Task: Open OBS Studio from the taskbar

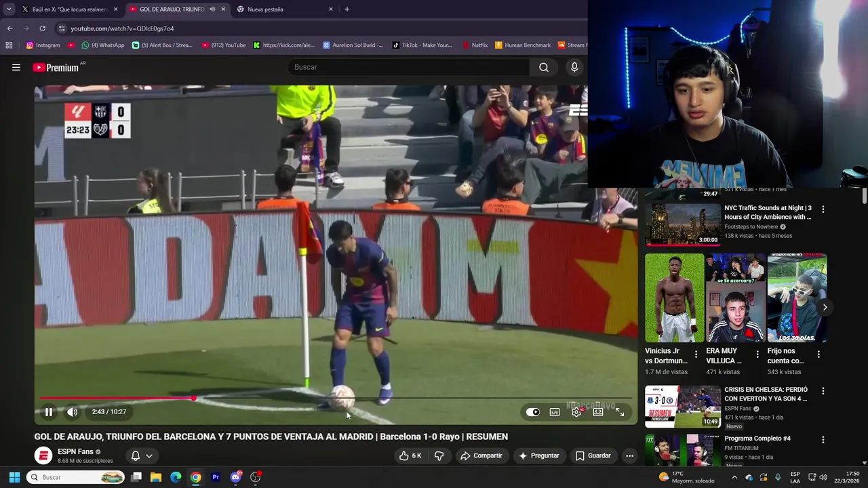Action: (x=255, y=477)
